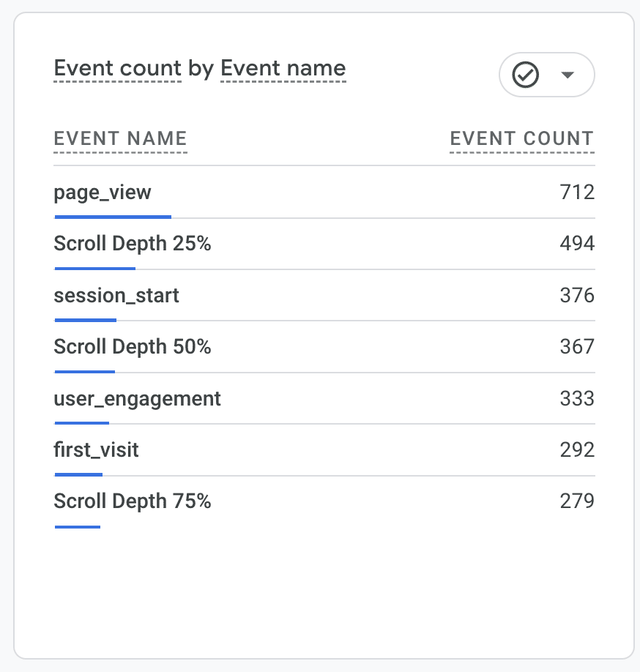Click the blue bar under page_view
640x672 pixels.
click(x=113, y=217)
